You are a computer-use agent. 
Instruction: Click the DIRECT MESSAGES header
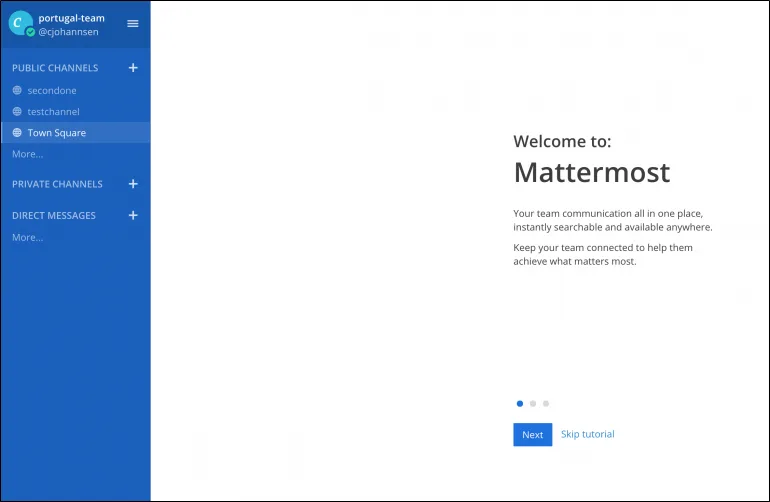[x=54, y=216]
